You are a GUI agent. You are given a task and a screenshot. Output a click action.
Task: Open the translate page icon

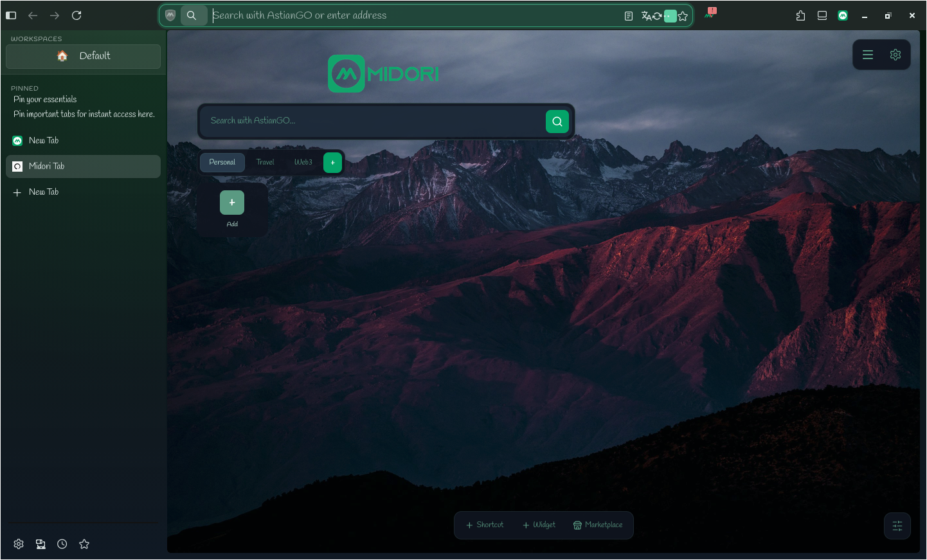[x=647, y=16]
